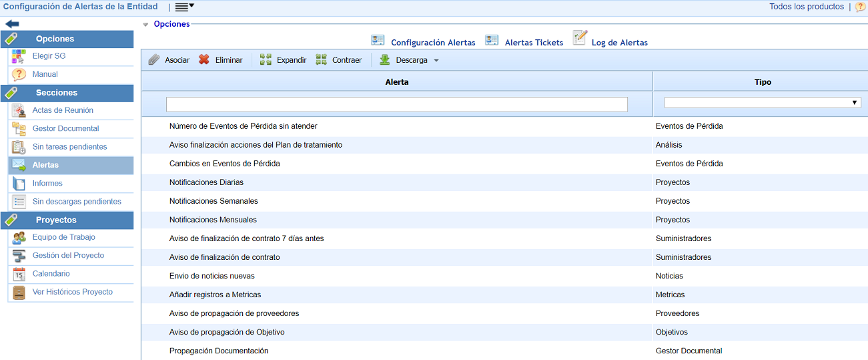
Task: Open Equipo de Trabajo section
Action: 63,237
